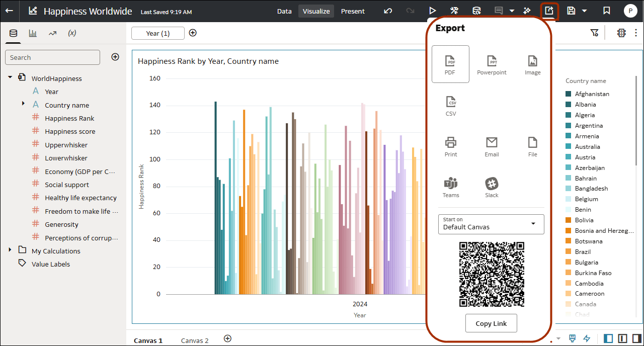Open the Year (1) filter pill
This screenshot has height=346, width=644.
point(157,33)
